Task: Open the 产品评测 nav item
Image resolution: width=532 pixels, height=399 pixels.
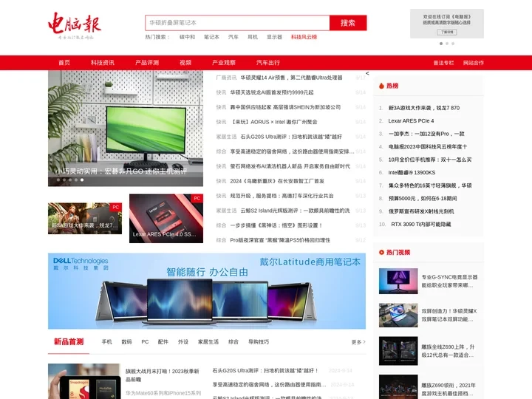Action: pos(147,63)
